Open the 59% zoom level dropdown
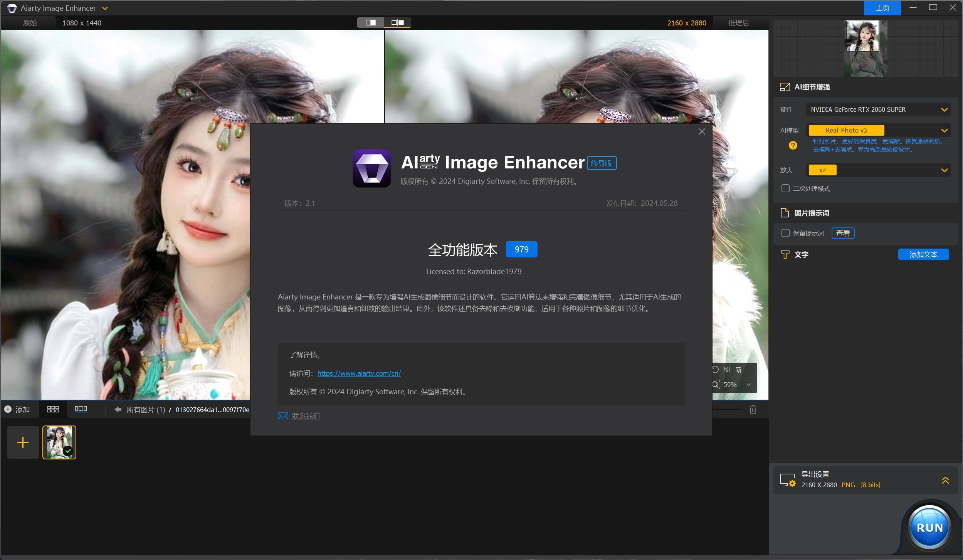The image size is (963, 560). [748, 385]
